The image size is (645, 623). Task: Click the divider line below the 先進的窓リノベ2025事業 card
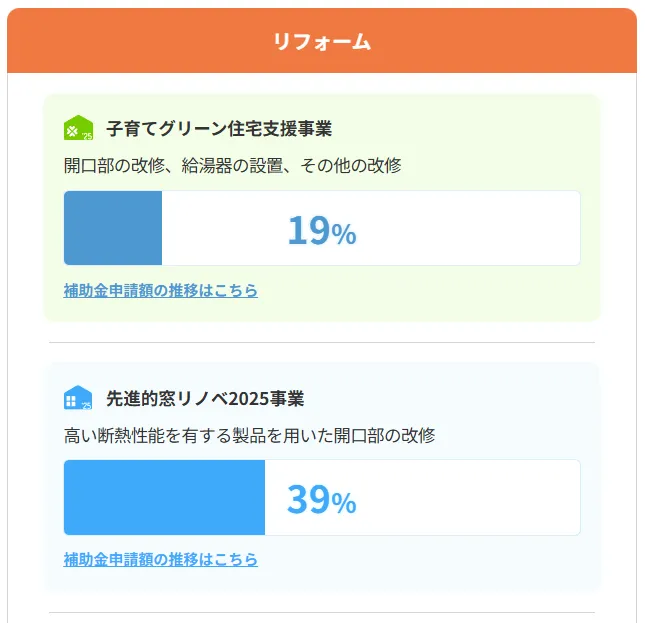[322, 612]
